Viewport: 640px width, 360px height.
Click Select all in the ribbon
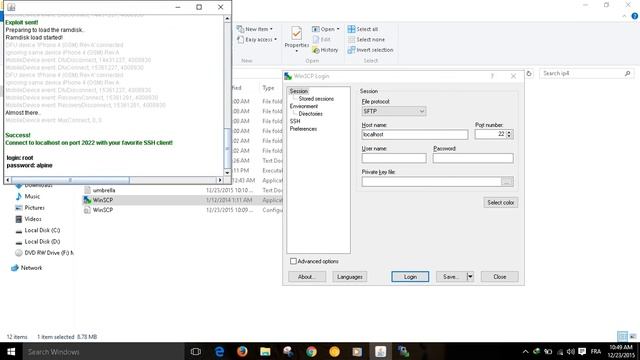click(x=363, y=29)
